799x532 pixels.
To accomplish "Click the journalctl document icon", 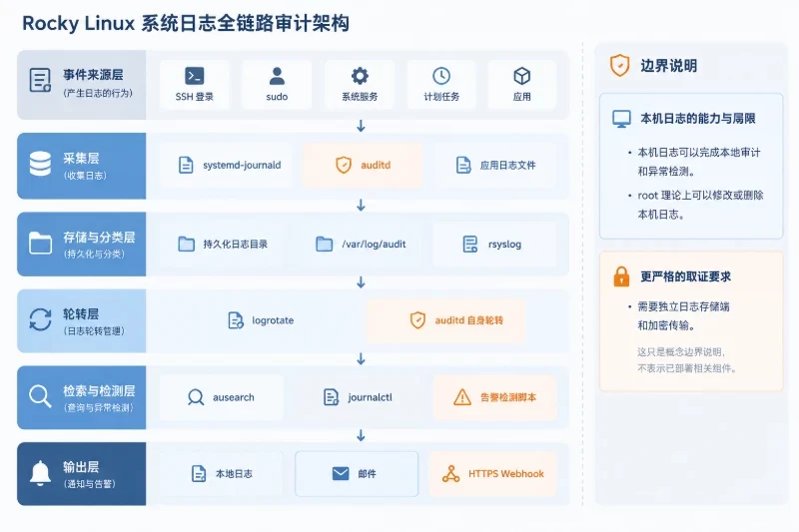I will click(x=332, y=397).
